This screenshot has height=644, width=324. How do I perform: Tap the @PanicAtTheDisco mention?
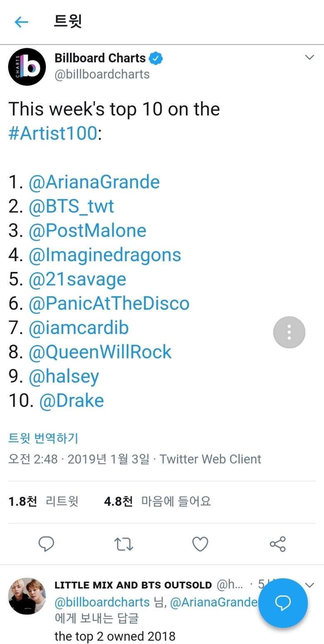pyautogui.click(x=109, y=304)
